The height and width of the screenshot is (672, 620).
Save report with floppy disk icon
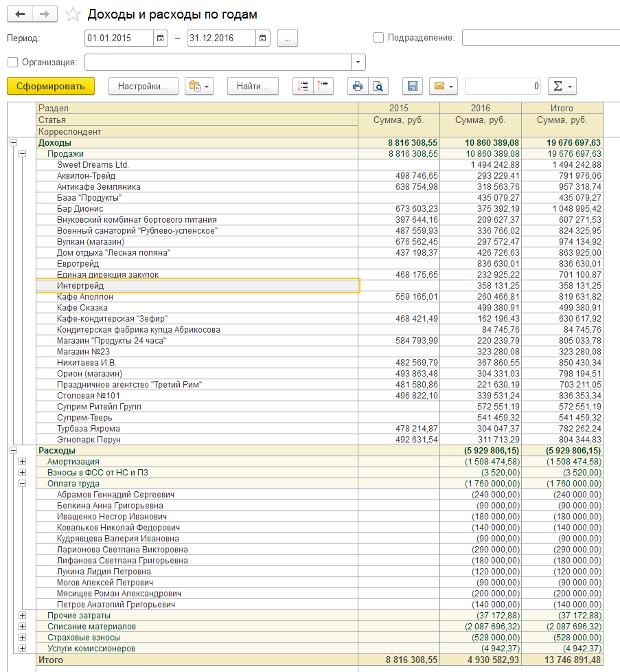[413, 86]
